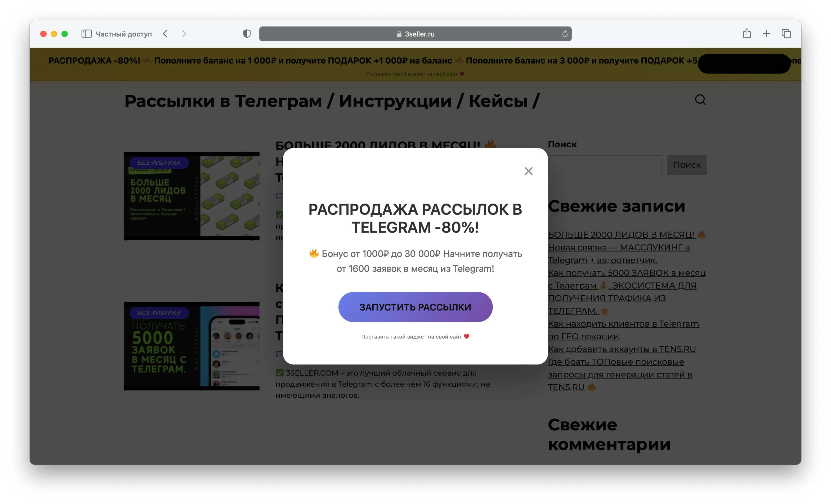Open the privacy shield icon
The image size is (831, 504).
tap(247, 34)
